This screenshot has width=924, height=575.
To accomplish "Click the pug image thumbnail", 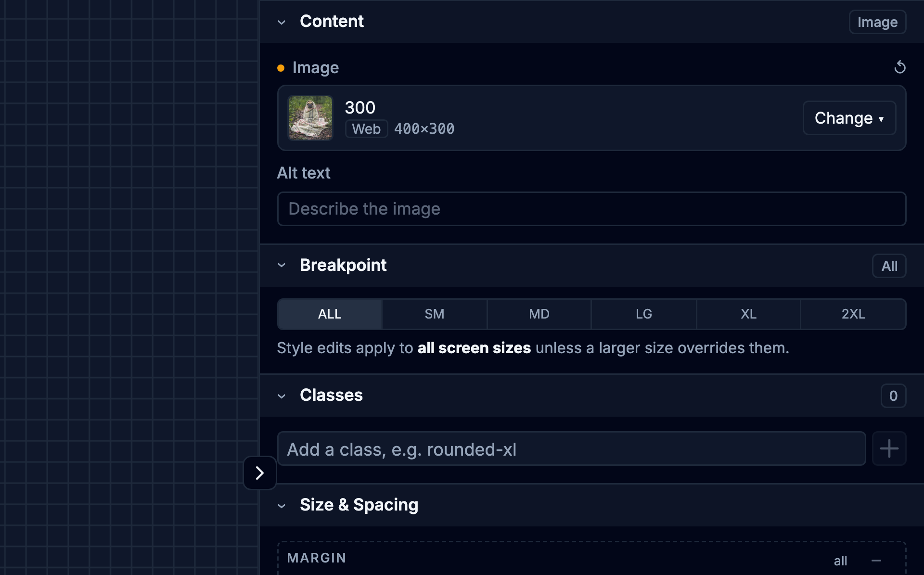I will tap(310, 118).
